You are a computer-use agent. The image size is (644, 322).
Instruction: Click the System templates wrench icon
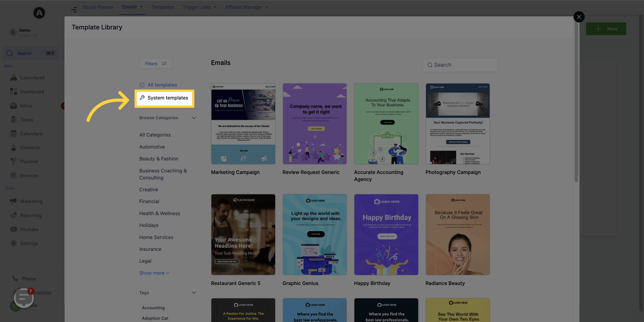pyautogui.click(x=142, y=98)
